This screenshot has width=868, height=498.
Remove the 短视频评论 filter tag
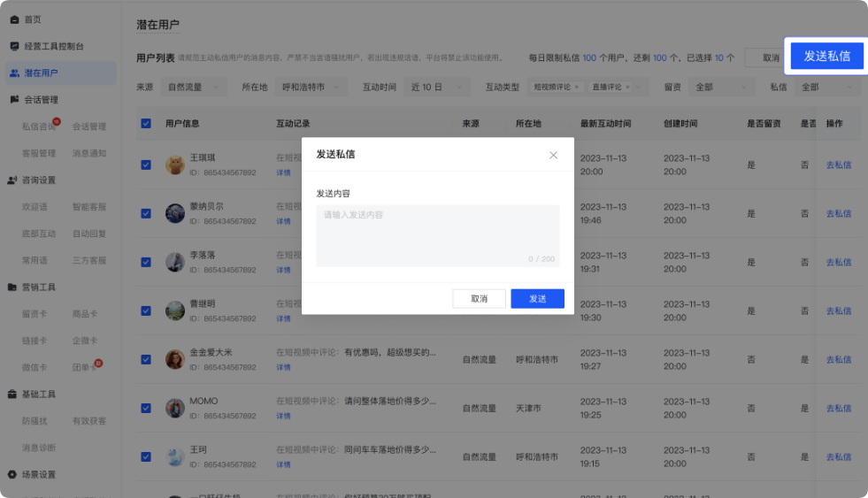pos(576,87)
